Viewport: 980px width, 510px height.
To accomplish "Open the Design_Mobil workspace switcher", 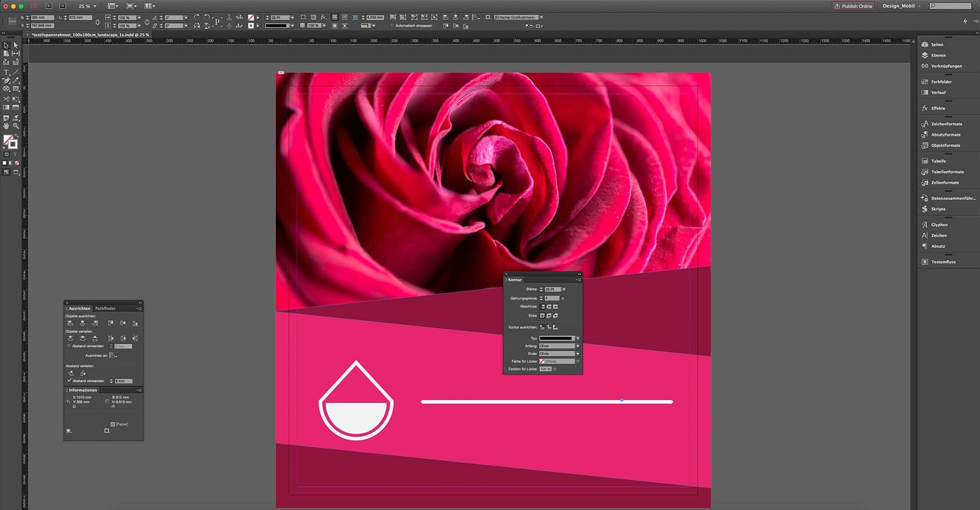I will 901,6.
